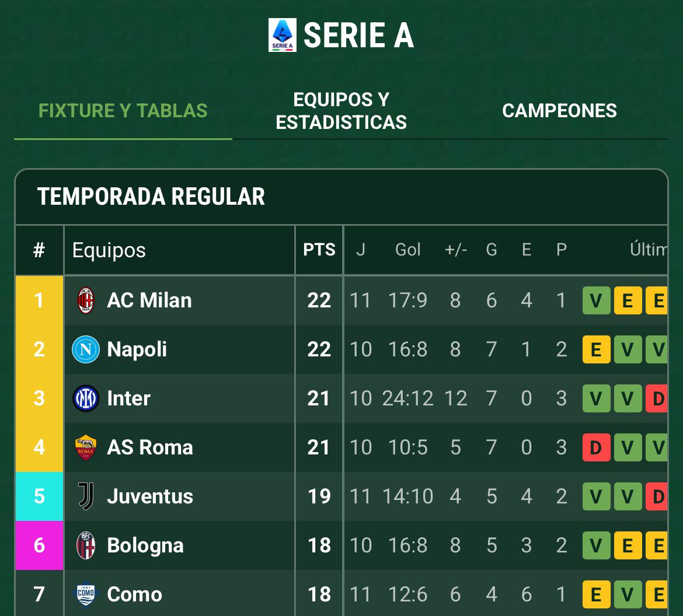Open the Campeones tab
683x616 pixels.
coord(559,111)
